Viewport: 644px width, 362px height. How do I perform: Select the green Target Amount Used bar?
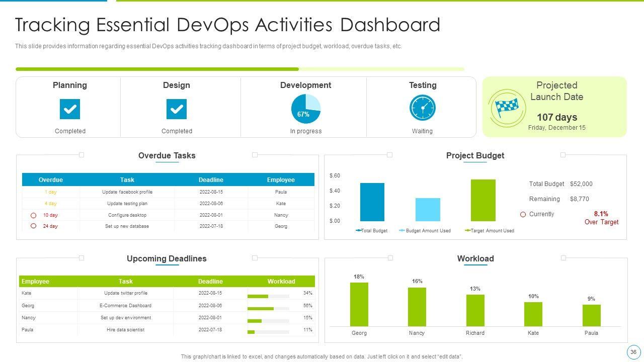tap(483, 200)
